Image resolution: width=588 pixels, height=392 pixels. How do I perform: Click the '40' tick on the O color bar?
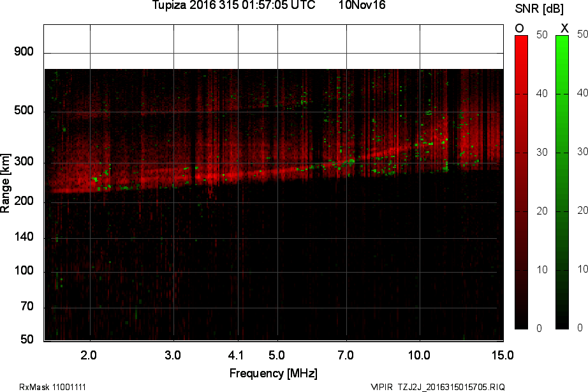(x=542, y=93)
